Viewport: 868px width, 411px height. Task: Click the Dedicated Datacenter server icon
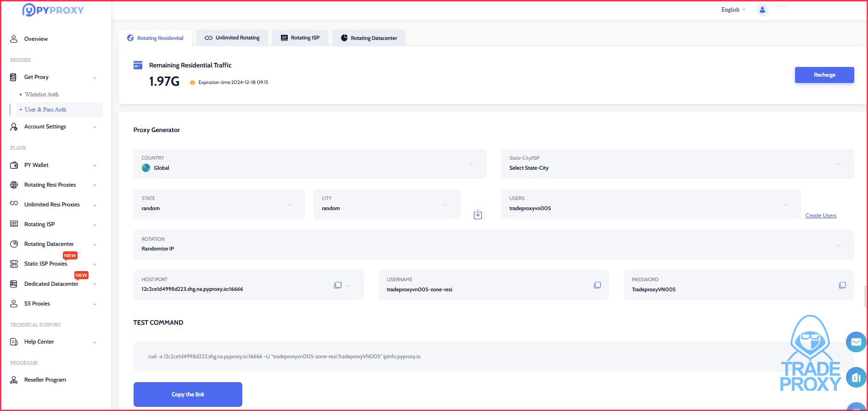[x=14, y=284]
